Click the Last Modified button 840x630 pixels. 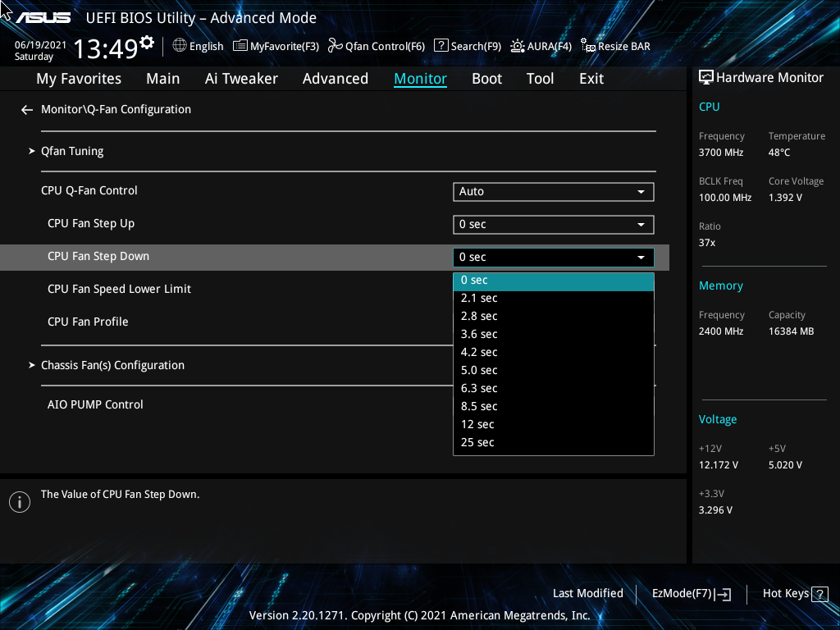click(588, 593)
